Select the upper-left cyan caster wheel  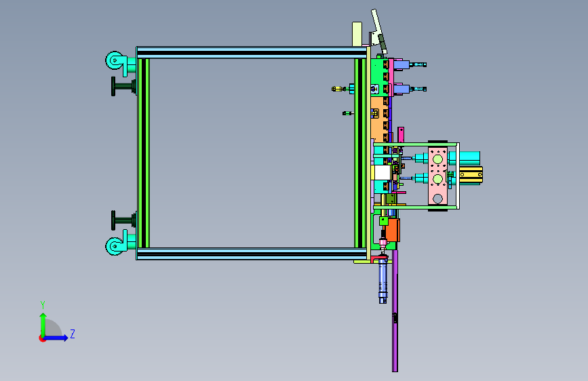(x=115, y=61)
